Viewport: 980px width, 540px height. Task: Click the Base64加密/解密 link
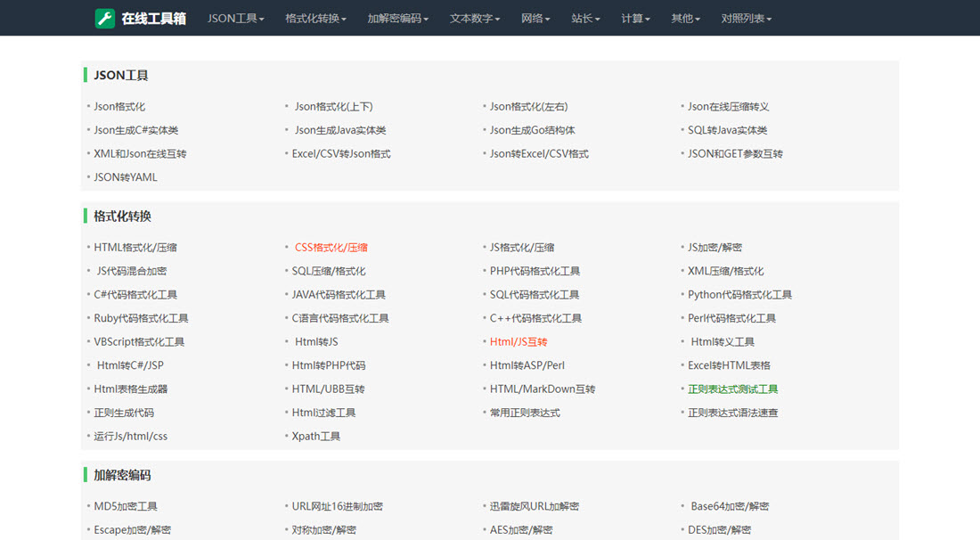[730, 506]
